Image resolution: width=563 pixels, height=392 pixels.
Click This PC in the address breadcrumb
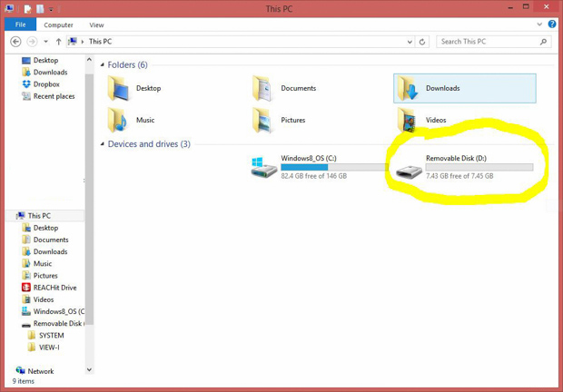pyautogui.click(x=100, y=42)
